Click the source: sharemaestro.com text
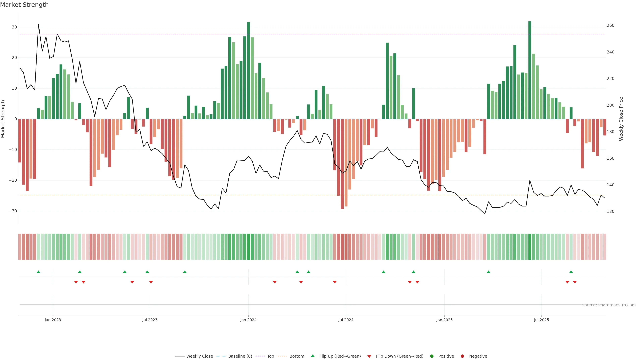Screen dimensions: 644x362 tap(609, 305)
